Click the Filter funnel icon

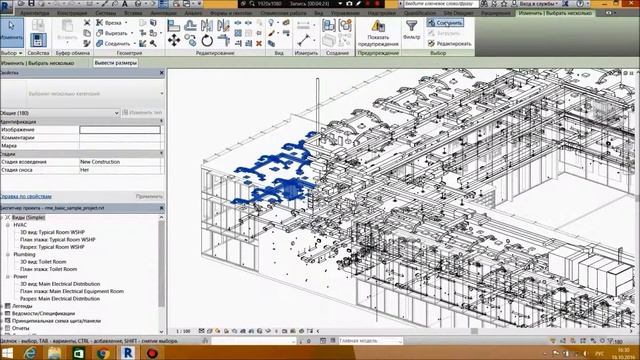[411, 26]
